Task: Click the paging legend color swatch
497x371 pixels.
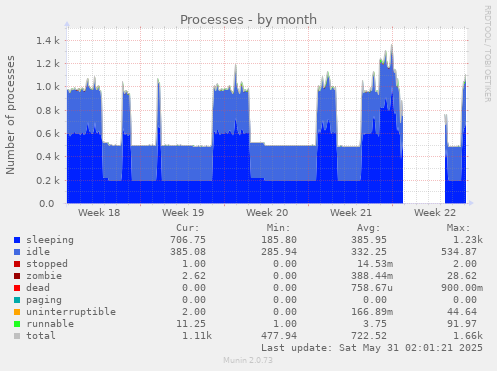Action: [x=17, y=300]
